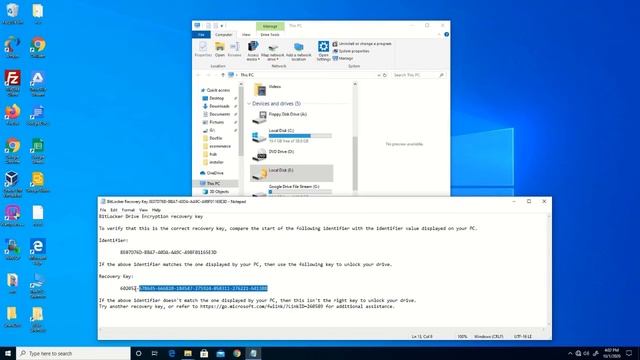Click the File Explorer drives list scrollbar

(355, 163)
